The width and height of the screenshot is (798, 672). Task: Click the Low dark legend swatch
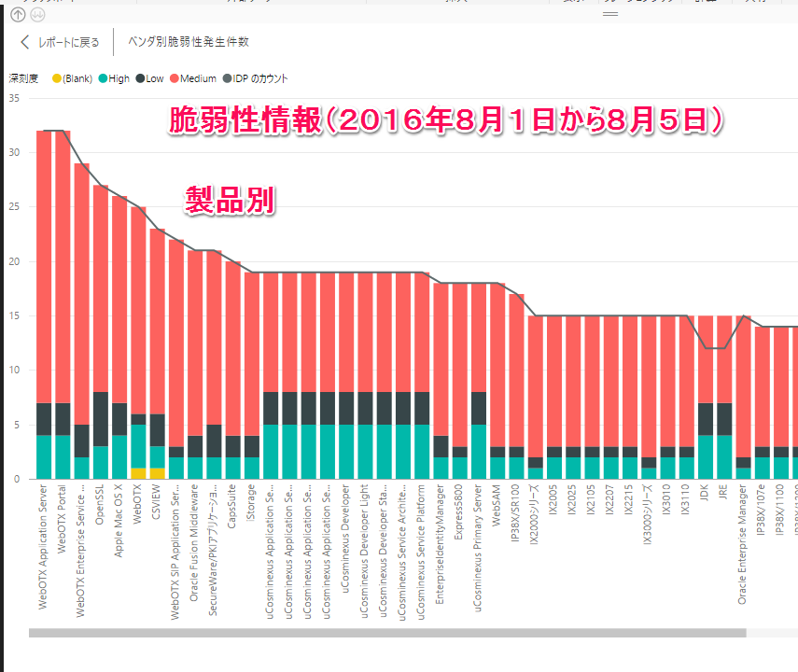coord(140,78)
